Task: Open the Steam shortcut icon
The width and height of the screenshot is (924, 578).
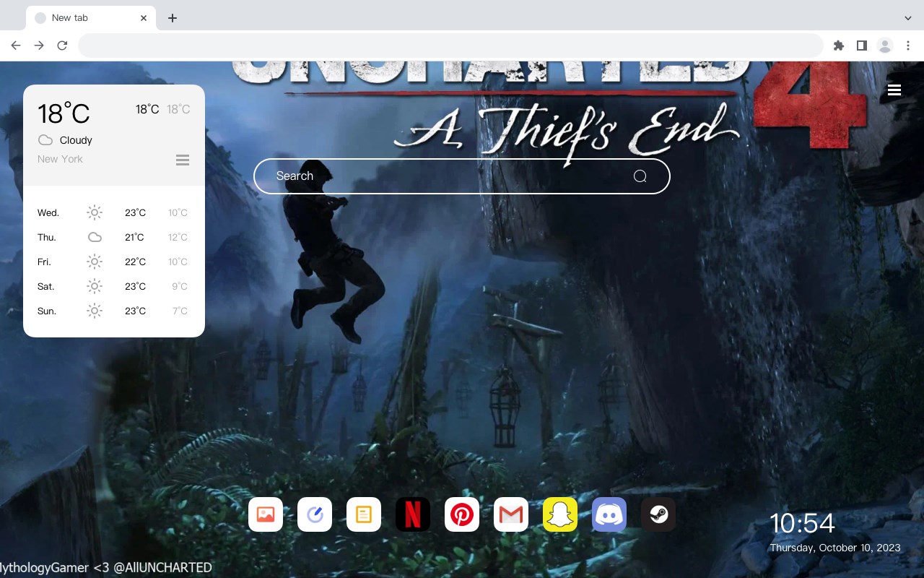Action: click(658, 514)
